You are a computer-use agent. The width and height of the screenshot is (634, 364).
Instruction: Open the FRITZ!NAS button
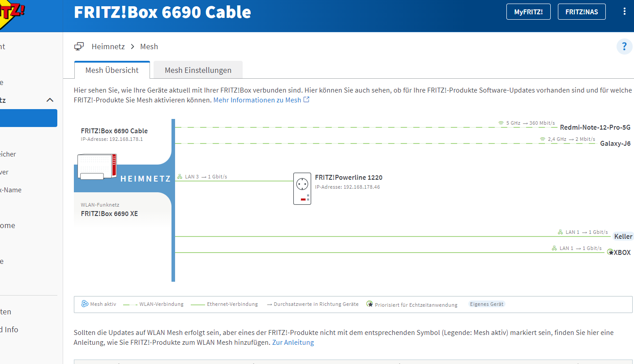pyautogui.click(x=582, y=12)
